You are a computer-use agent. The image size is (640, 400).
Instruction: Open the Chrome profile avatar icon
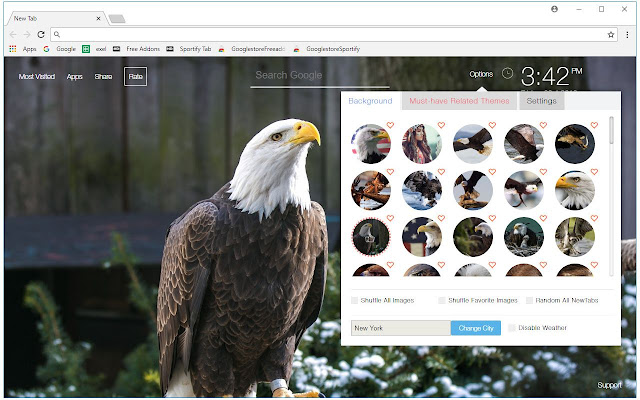554,9
